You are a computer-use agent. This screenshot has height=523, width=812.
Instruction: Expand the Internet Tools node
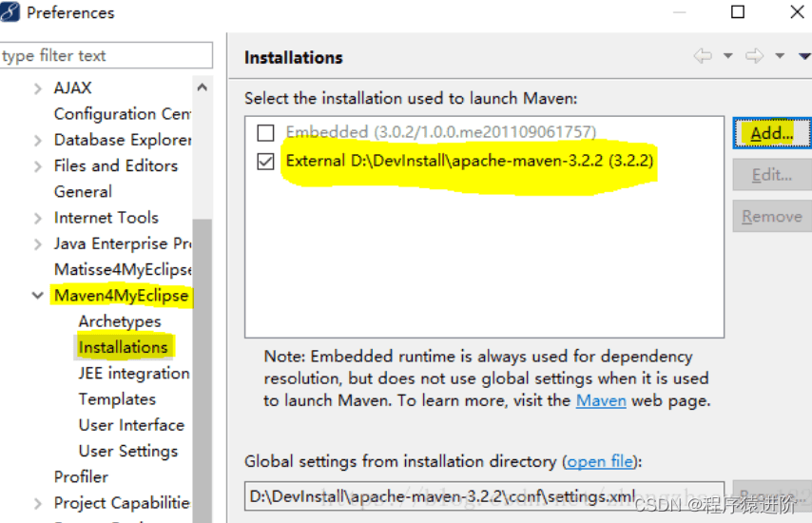click(x=37, y=218)
